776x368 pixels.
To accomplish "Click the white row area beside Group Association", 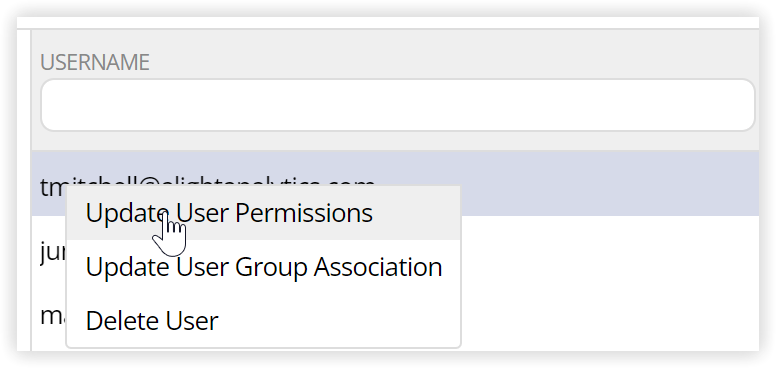I will (609, 252).
